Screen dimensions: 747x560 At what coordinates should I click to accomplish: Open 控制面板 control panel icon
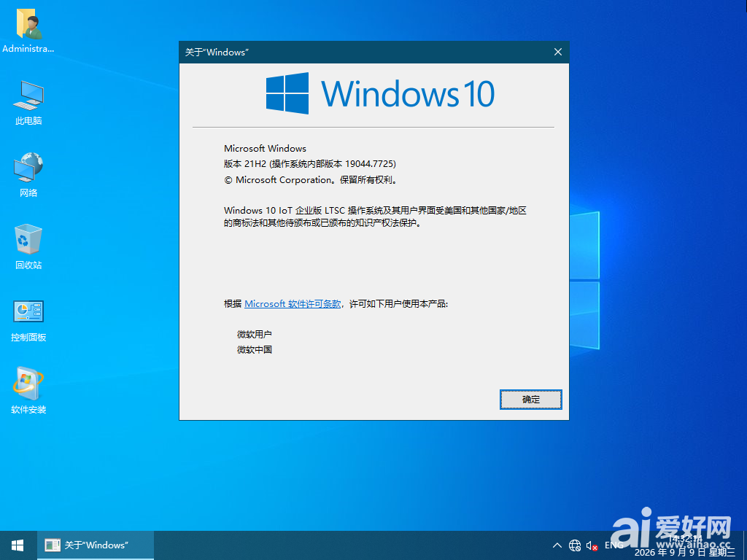[28, 320]
